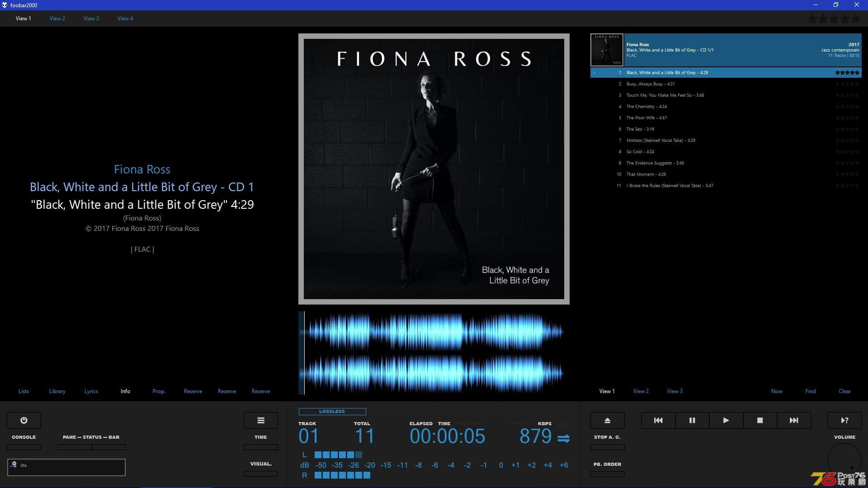The height and width of the screenshot is (488, 868).
Task: Toggle the PB. ORDER indicator bar
Action: 608,474
